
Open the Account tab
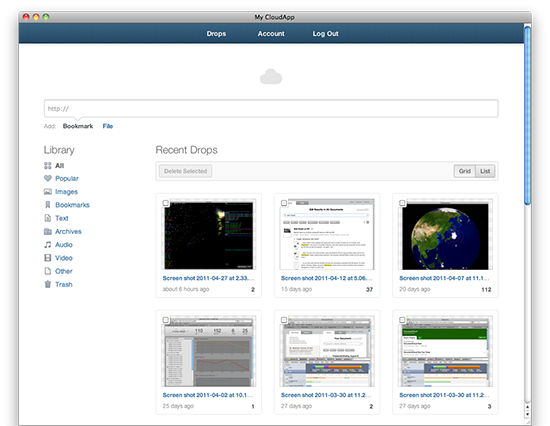coord(271,34)
